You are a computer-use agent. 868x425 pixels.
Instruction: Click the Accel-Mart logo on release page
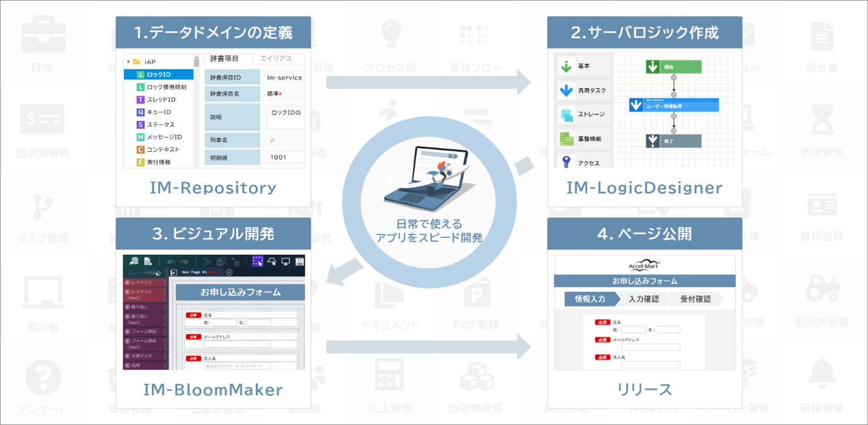point(645,265)
